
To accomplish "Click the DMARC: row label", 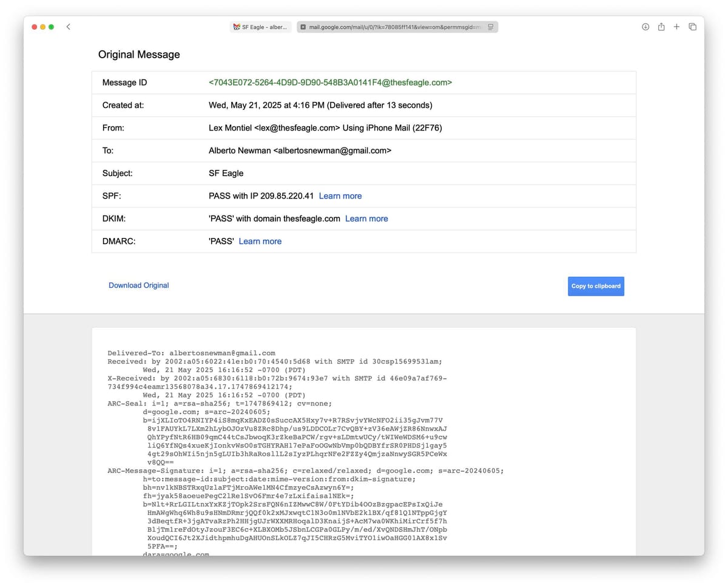I will point(119,241).
